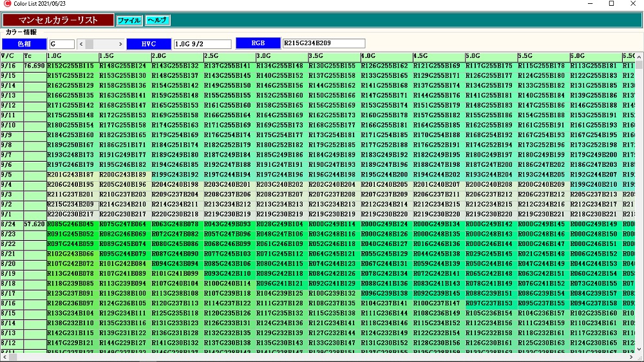Viewport: 644px width, 362px height.
Task: Pick the R085G246B045 bright green cell
Action: tap(72, 224)
